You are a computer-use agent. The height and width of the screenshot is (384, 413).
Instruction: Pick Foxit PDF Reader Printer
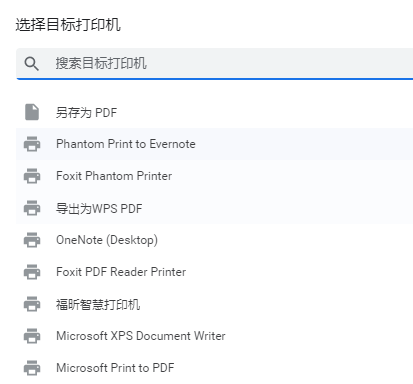pyautogui.click(x=215, y=272)
